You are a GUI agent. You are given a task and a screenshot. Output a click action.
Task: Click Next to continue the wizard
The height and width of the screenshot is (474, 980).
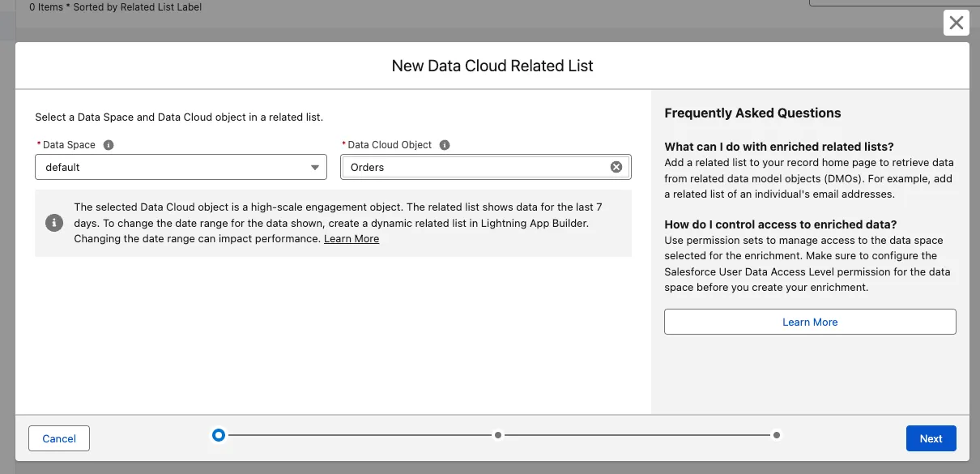[x=931, y=438]
